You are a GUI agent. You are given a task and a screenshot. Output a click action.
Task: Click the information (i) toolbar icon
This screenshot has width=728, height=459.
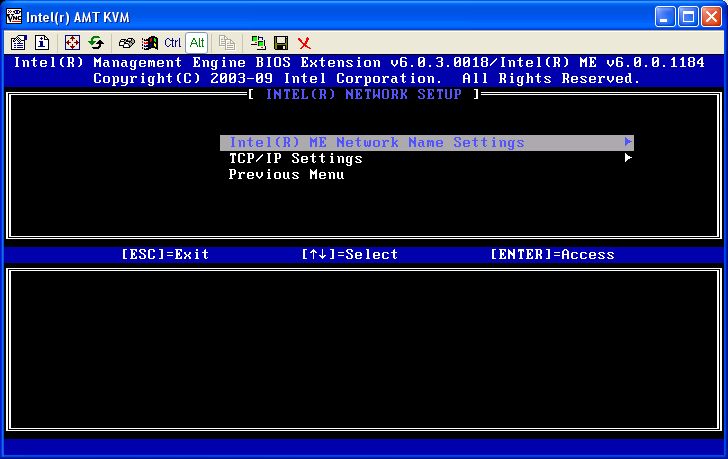[x=42, y=43]
